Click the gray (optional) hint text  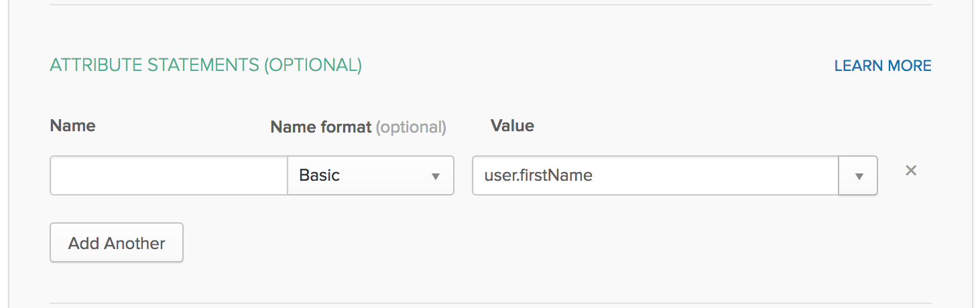coord(411,127)
